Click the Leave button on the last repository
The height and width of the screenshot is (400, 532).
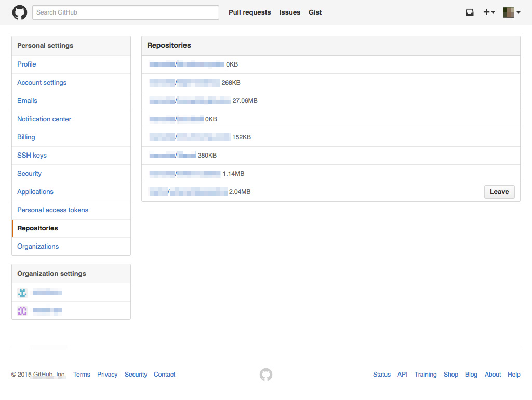click(499, 191)
